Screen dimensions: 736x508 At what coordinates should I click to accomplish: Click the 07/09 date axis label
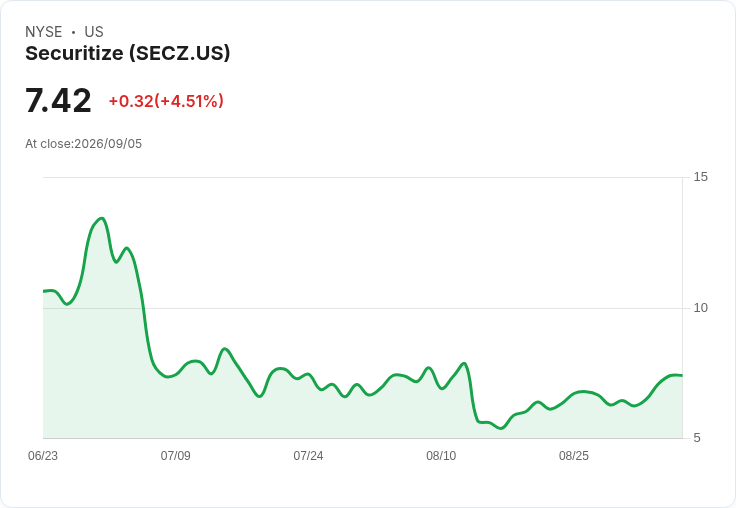pos(176,456)
